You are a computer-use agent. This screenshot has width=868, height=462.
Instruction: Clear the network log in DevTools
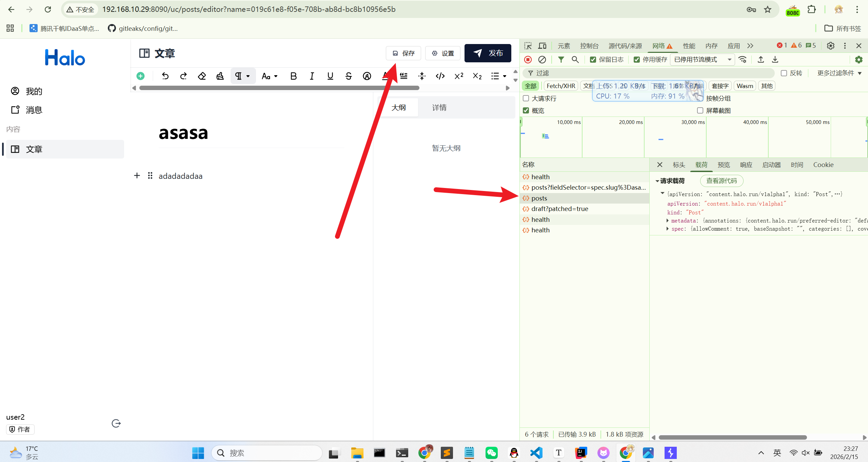[542, 60]
